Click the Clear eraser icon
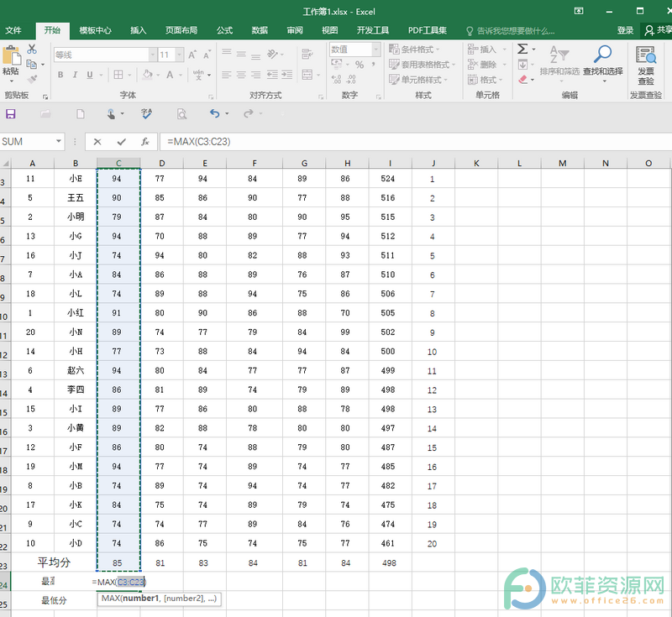The height and width of the screenshot is (617, 672). 522,80
